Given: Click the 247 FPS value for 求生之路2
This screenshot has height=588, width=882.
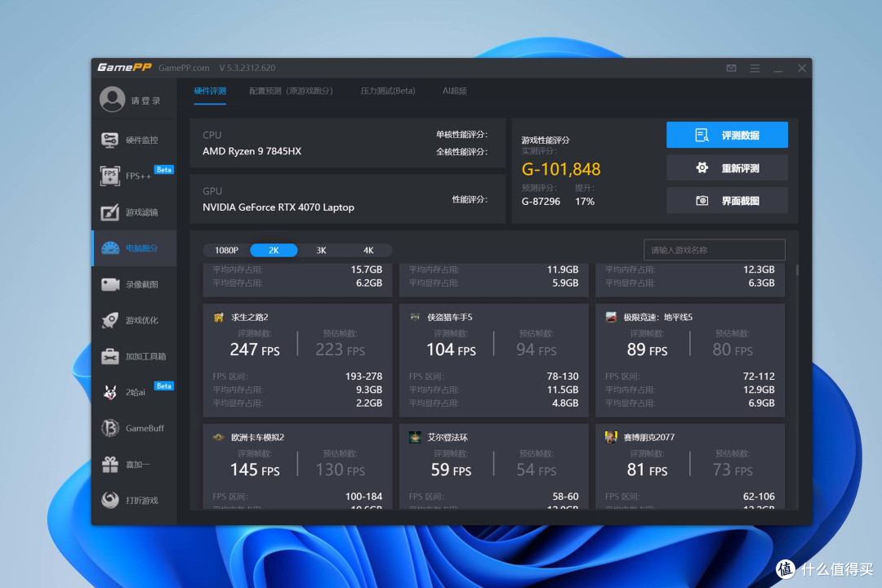Looking at the screenshot, I should pos(255,350).
